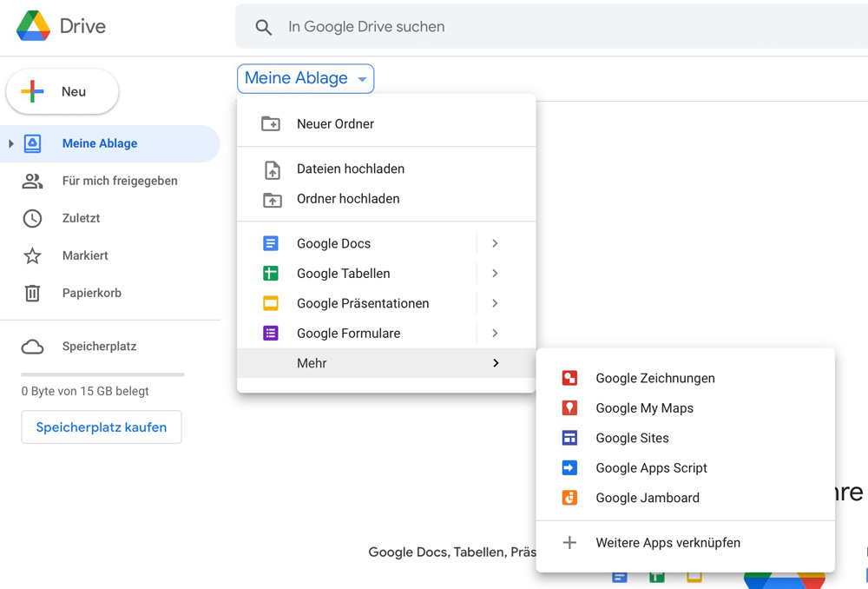This screenshot has width=868, height=589.
Task: Expand Meine Ablage tree in sidebar
Action: click(x=11, y=143)
